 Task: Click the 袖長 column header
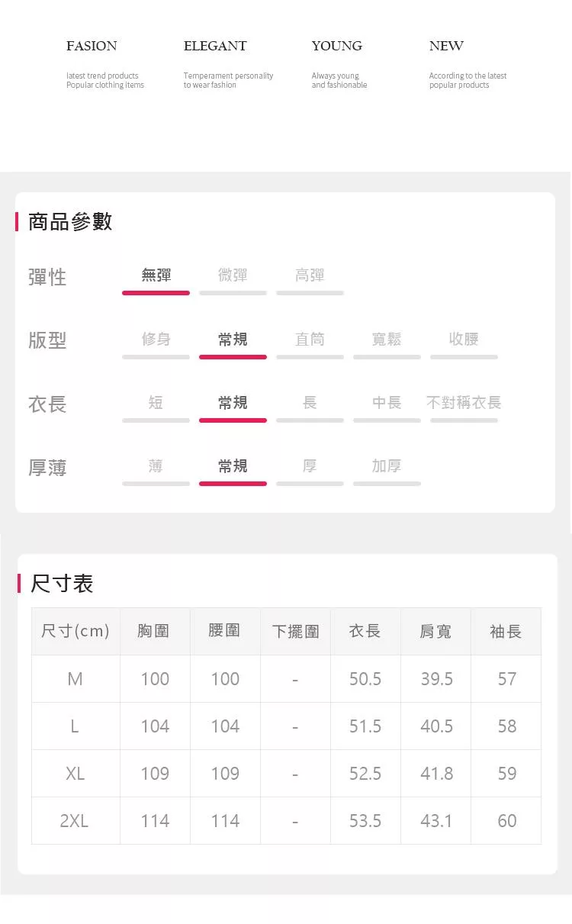coord(506,632)
